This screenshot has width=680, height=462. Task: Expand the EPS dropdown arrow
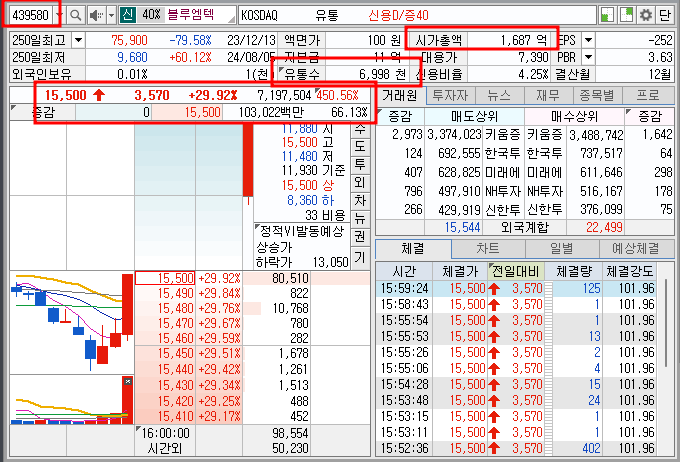(x=588, y=40)
